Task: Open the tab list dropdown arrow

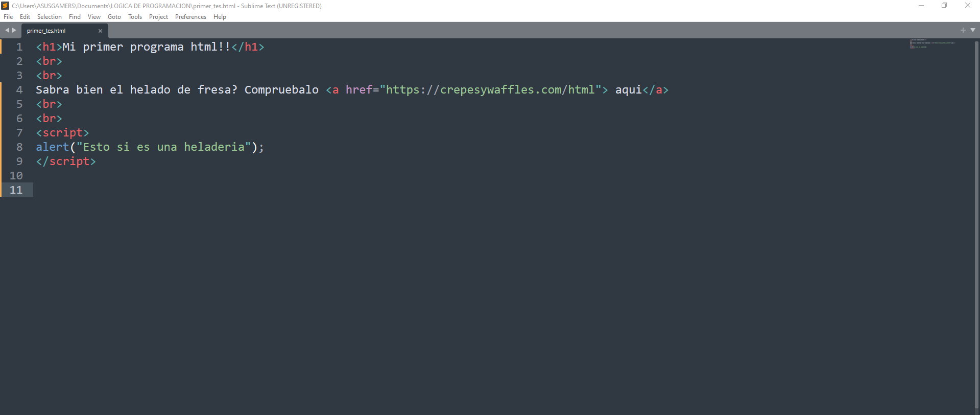Action: coord(973,30)
